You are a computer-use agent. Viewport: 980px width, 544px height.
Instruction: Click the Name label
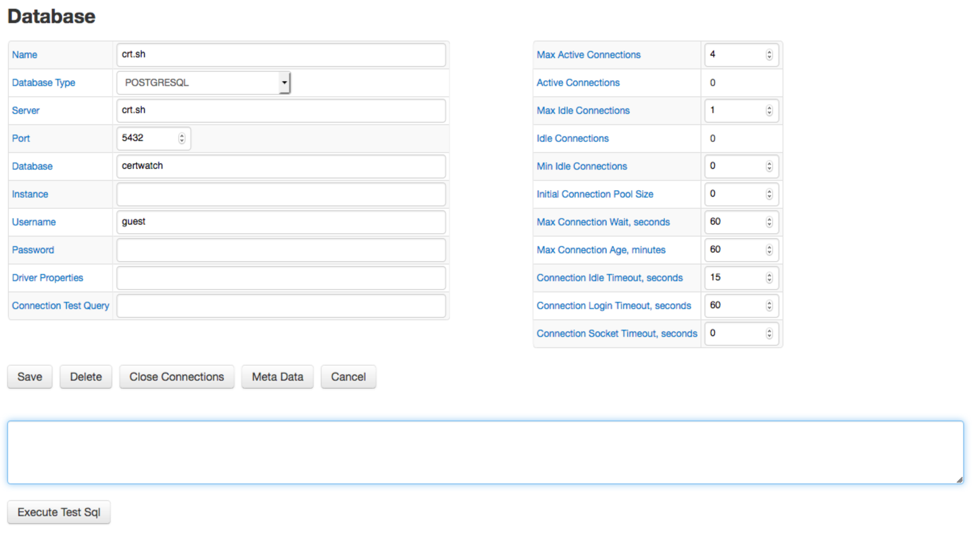(25, 55)
